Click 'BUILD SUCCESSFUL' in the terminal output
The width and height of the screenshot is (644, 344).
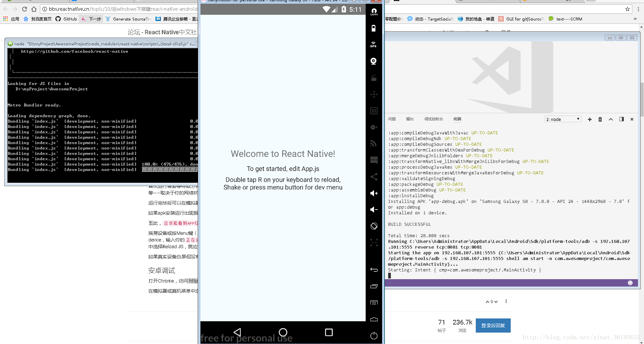click(409, 224)
